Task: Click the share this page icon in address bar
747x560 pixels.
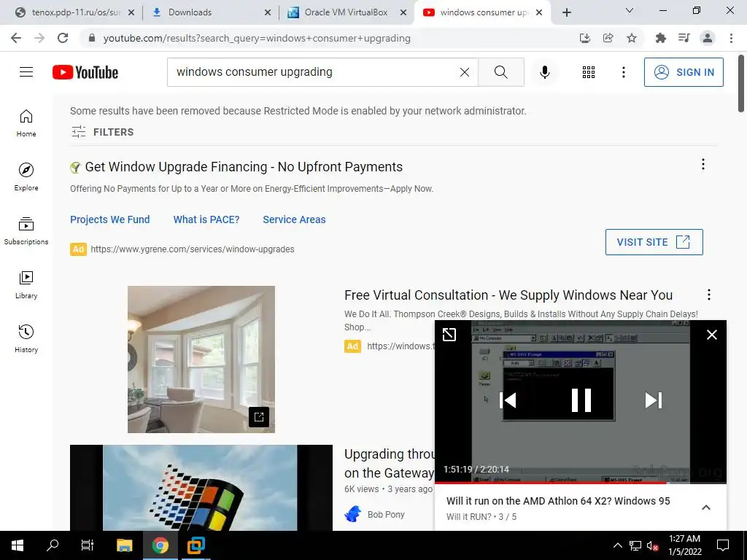Action: point(608,38)
